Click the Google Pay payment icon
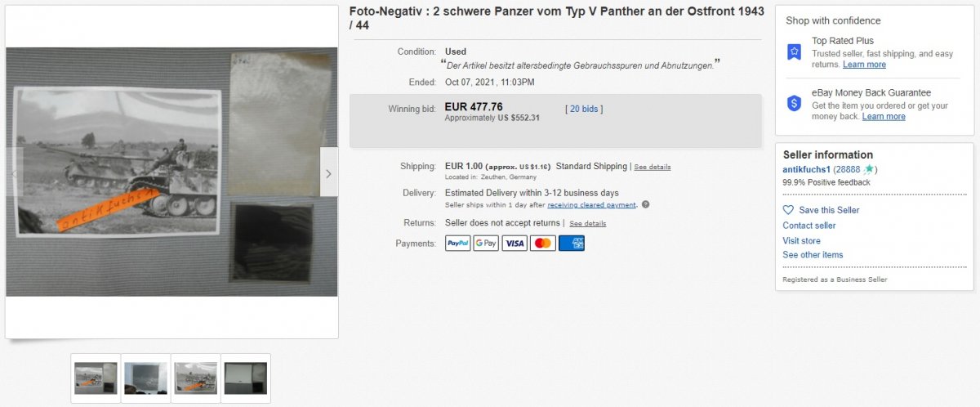980x407 pixels. [x=486, y=243]
